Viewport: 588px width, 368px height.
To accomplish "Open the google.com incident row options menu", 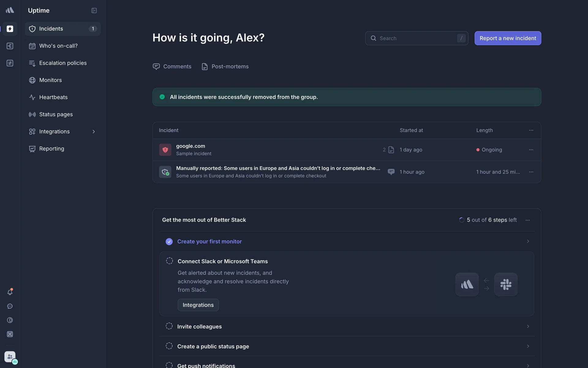I will coord(531,150).
